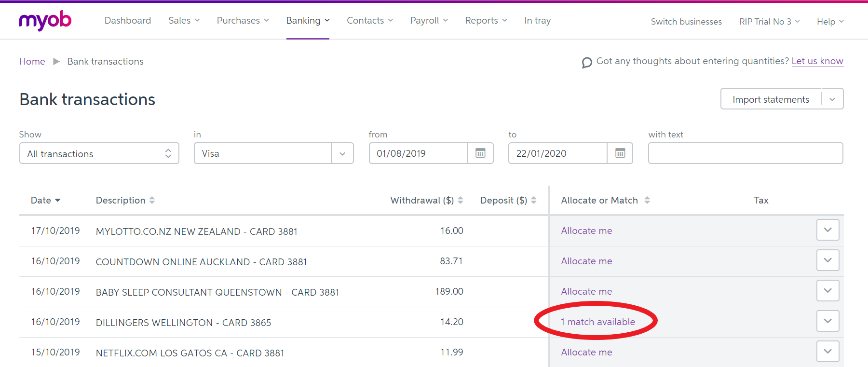868x367 pixels.
Task: Open the Reports menu
Action: click(x=486, y=20)
